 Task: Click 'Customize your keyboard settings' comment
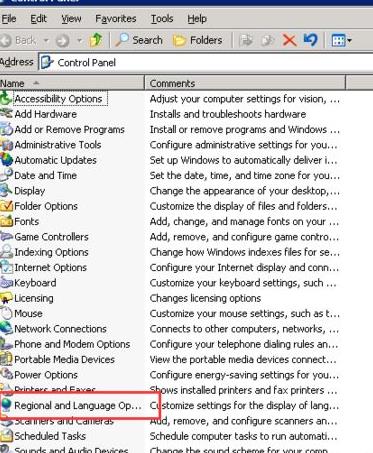click(243, 283)
